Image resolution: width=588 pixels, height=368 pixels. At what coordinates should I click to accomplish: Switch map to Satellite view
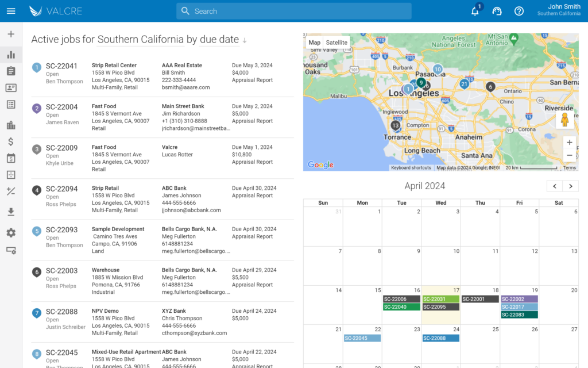point(336,43)
